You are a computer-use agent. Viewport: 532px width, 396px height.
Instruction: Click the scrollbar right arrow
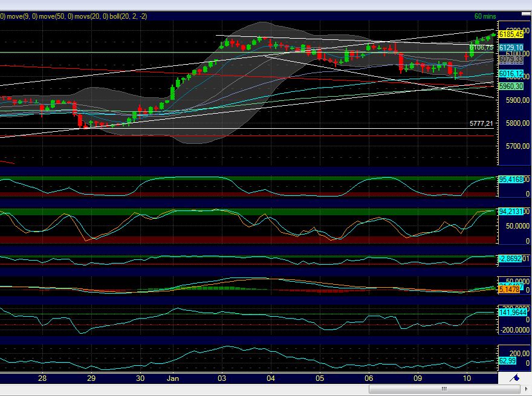click(x=525, y=390)
